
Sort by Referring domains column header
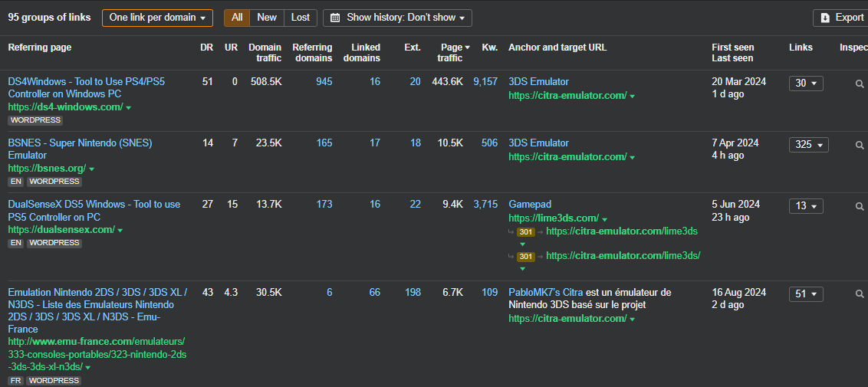pos(312,53)
